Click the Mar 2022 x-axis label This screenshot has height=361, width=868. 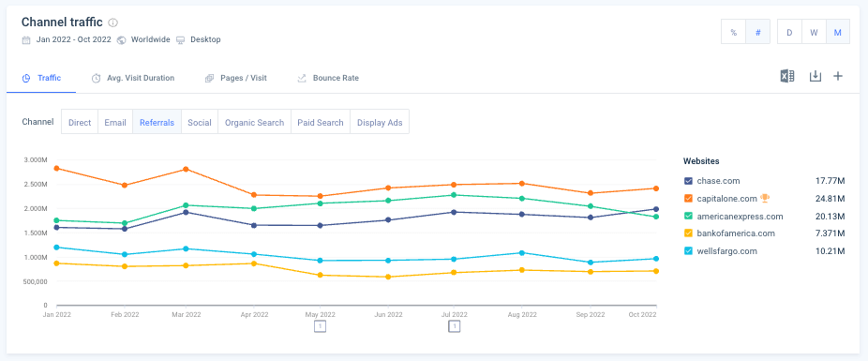(186, 314)
